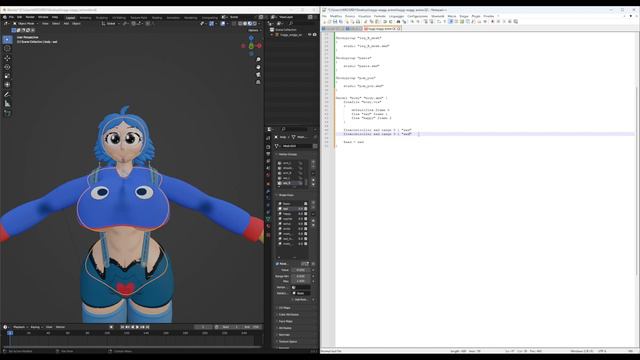Click Find binoculars icon in Notepad++ toolbar
This screenshot has height=360, width=640.
coord(398,21)
